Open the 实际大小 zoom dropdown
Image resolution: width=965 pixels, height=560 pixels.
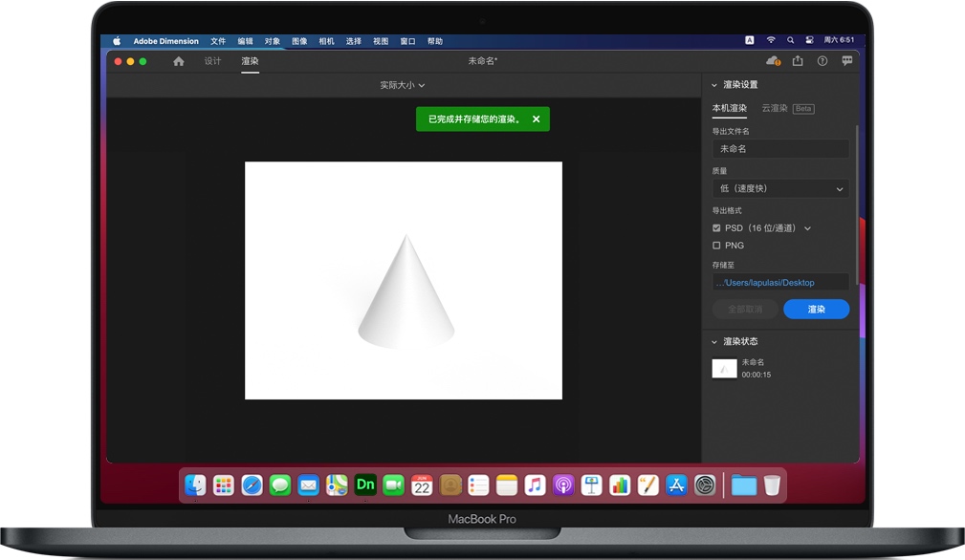point(402,85)
